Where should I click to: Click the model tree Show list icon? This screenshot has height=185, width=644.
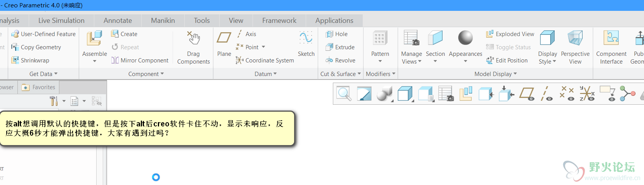(74, 101)
